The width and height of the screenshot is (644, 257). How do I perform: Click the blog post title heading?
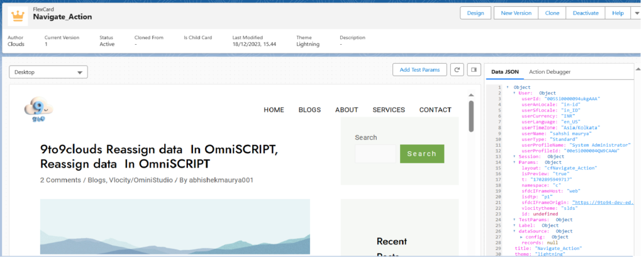159,157
